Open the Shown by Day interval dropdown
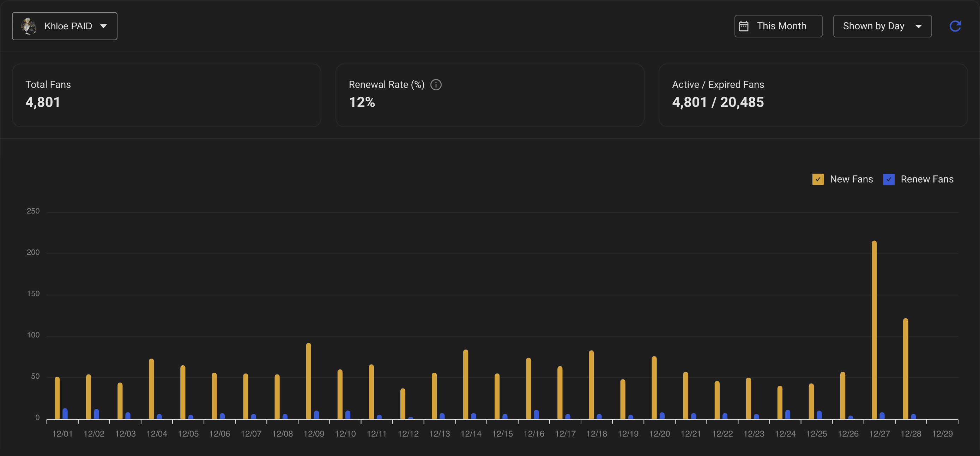This screenshot has width=980, height=456. point(882,26)
